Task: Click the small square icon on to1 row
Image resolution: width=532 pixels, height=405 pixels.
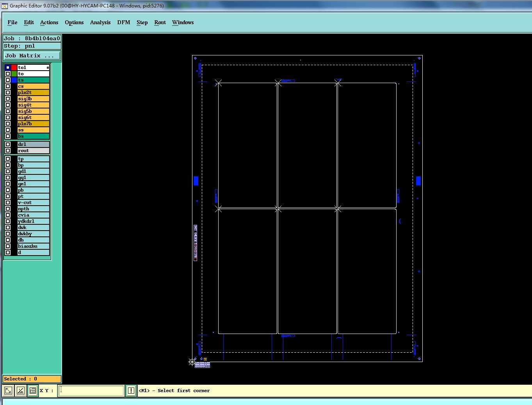Action: point(48,68)
